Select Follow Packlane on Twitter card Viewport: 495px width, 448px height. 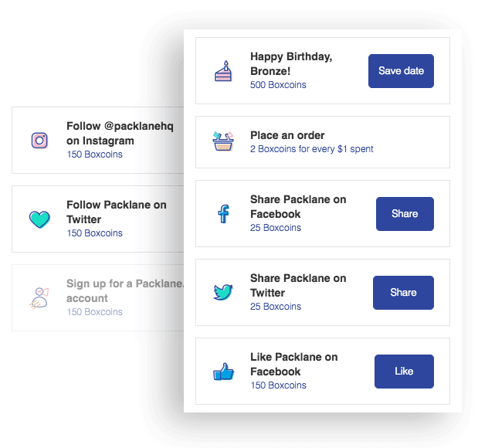(x=98, y=219)
